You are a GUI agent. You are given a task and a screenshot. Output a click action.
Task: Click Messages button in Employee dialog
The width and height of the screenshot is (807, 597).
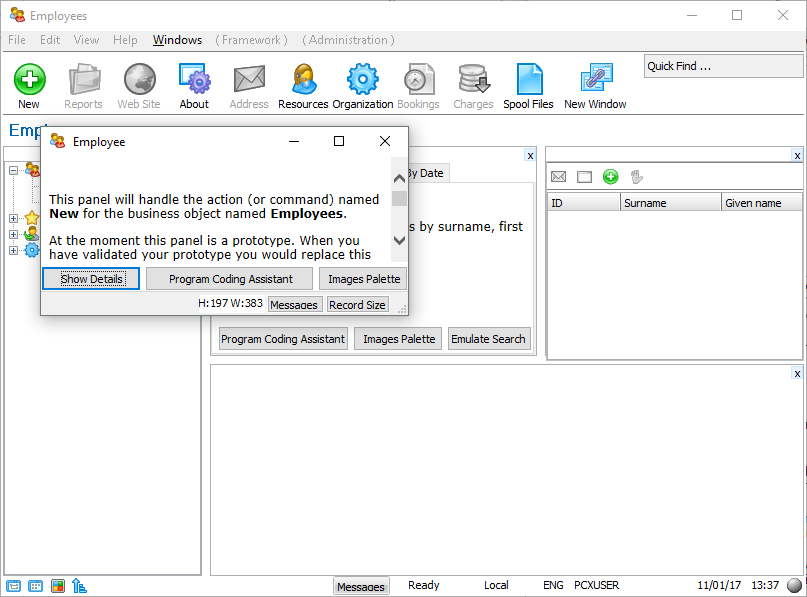pyautogui.click(x=295, y=304)
